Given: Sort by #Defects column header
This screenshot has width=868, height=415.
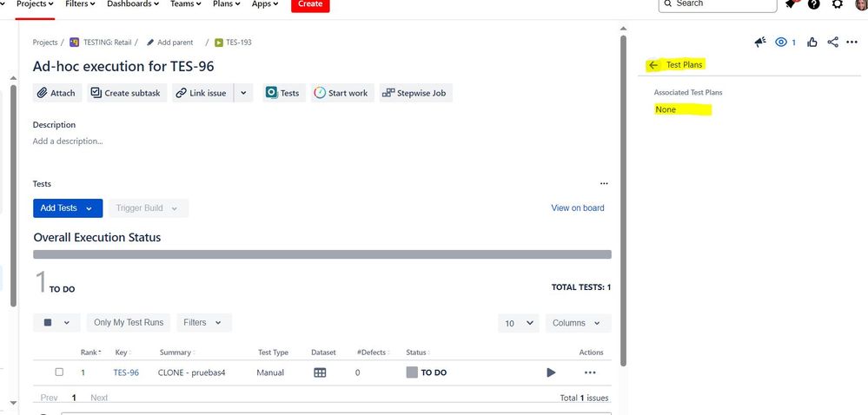Looking at the screenshot, I should click(373, 352).
